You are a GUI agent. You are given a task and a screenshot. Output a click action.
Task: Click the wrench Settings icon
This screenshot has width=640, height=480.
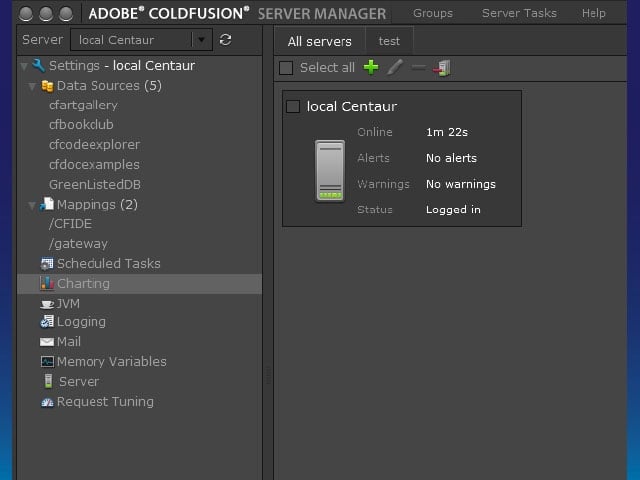pyautogui.click(x=38, y=65)
